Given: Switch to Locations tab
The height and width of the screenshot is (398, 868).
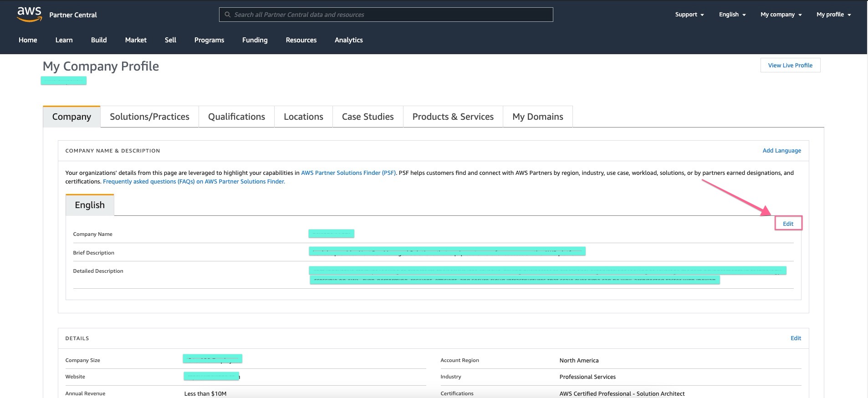Looking at the screenshot, I should click(x=303, y=117).
